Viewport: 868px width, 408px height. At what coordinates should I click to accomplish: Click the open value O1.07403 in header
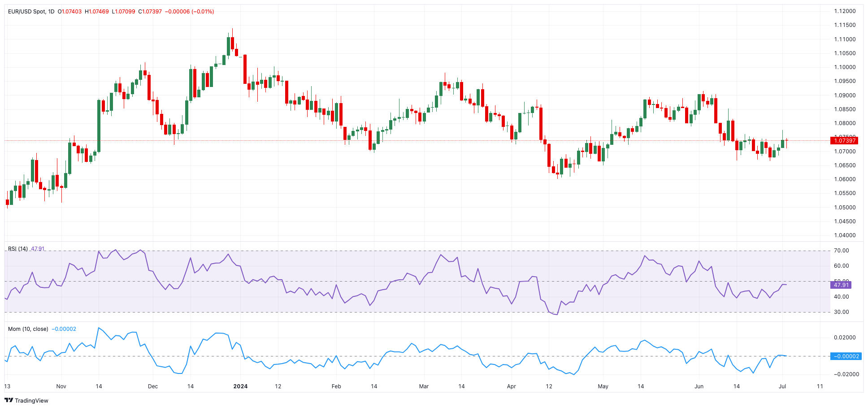click(x=69, y=11)
